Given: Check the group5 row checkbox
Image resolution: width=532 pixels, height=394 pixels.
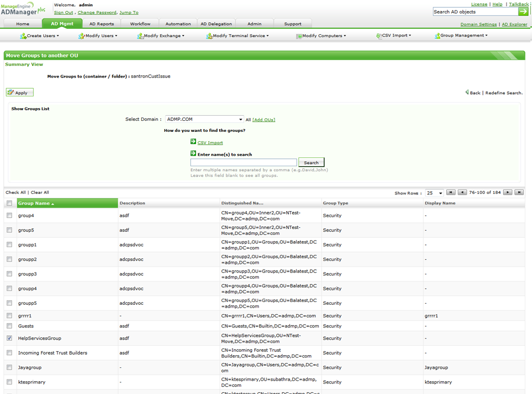Looking at the screenshot, I should pyautogui.click(x=9, y=230).
